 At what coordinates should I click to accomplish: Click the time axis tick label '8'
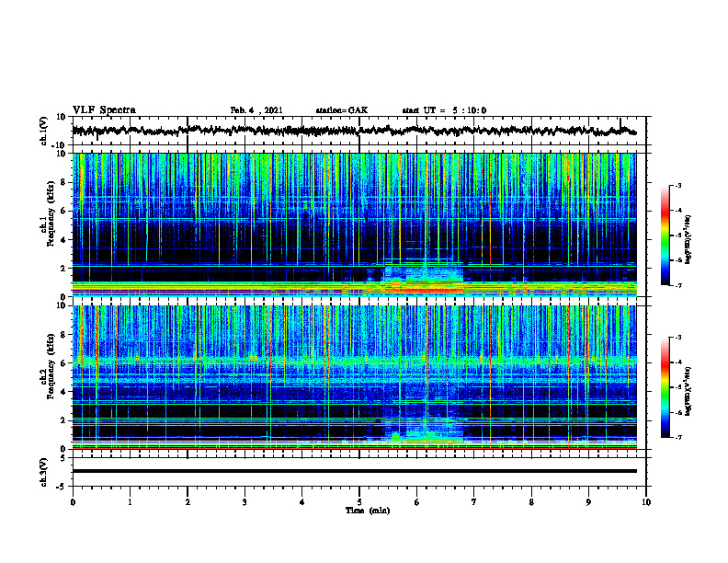[x=531, y=502]
